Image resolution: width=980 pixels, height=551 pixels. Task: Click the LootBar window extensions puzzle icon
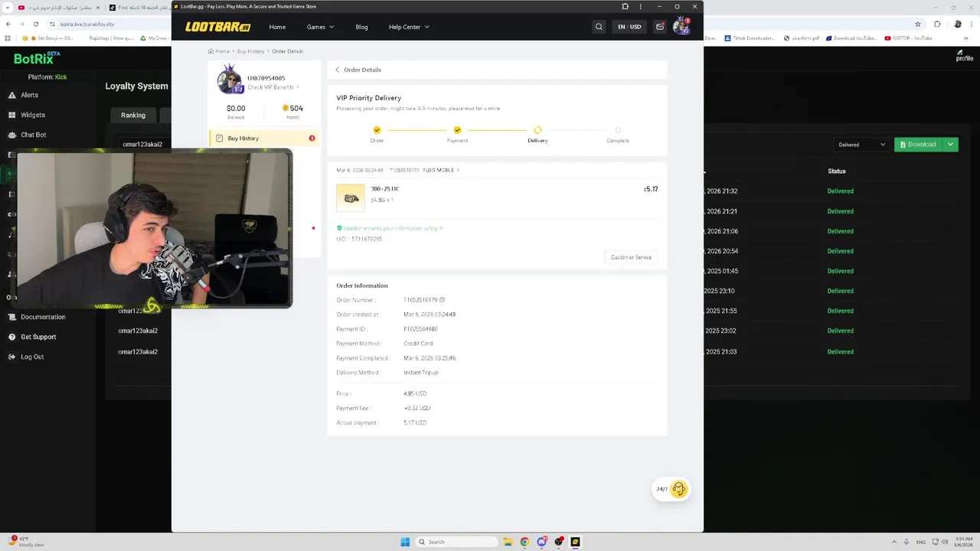pyautogui.click(x=625, y=6)
